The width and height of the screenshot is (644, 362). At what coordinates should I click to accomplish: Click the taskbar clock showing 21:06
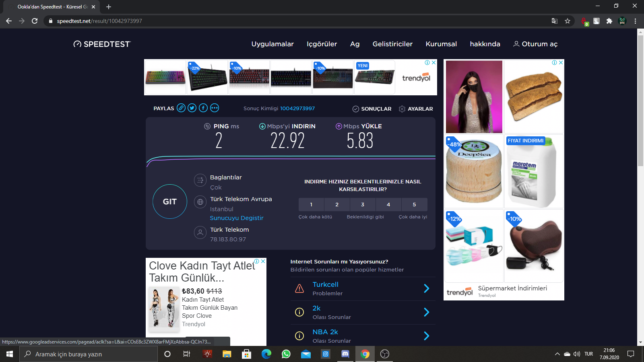[x=609, y=354]
